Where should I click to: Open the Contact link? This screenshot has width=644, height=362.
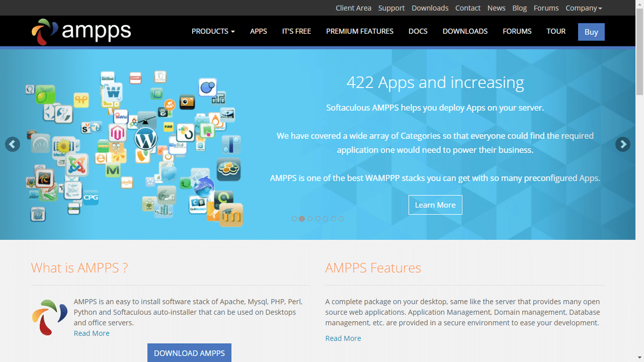coord(468,8)
